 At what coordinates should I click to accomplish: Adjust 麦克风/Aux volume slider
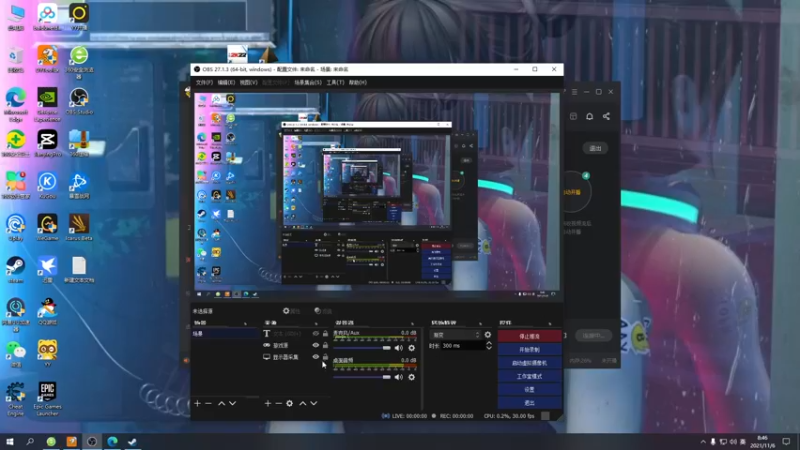(x=362, y=348)
